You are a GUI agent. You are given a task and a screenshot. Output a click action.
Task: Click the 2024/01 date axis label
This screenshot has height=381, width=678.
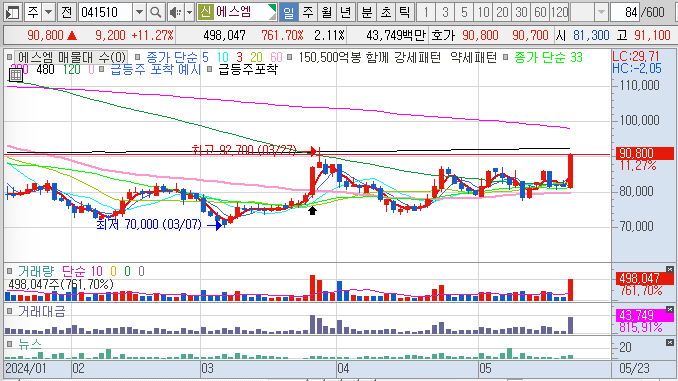(26, 368)
